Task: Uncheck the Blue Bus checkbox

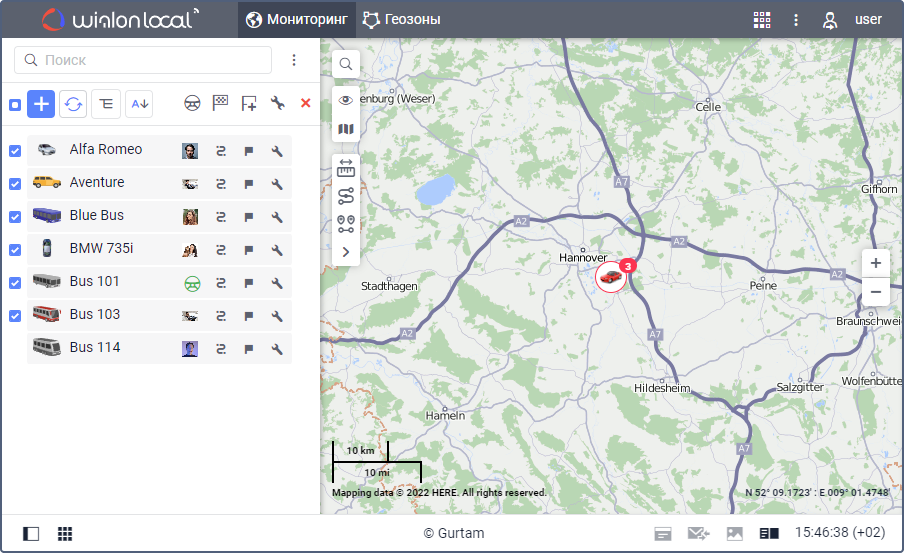Action: [15, 217]
